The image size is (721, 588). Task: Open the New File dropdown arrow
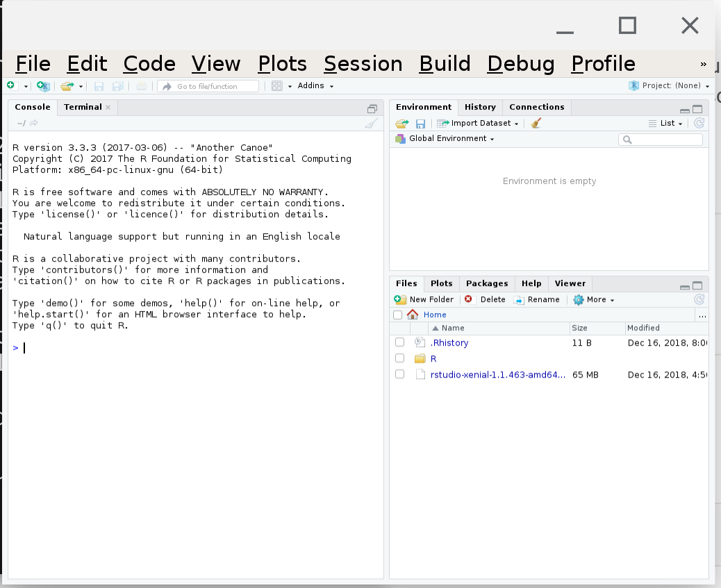coord(26,87)
